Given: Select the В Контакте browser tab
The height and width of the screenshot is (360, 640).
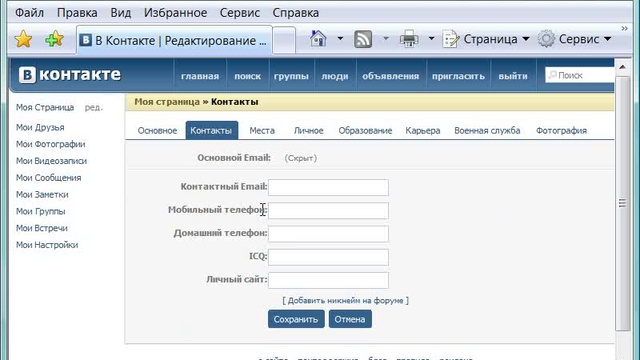Looking at the screenshot, I should (x=174, y=40).
